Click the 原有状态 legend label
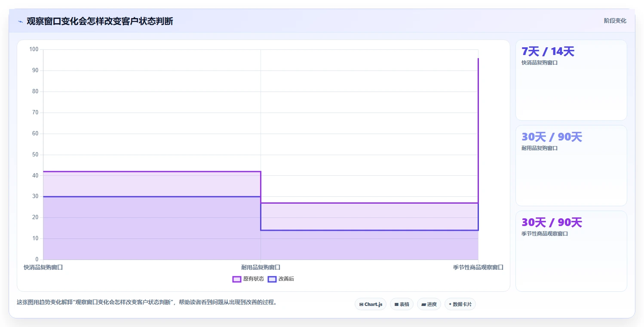The height and width of the screenshot is (327, 644). tap(254, 279)
